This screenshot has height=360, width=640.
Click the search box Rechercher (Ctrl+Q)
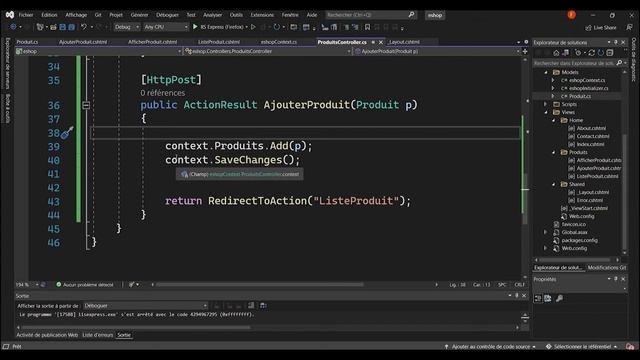pos(371,15)
